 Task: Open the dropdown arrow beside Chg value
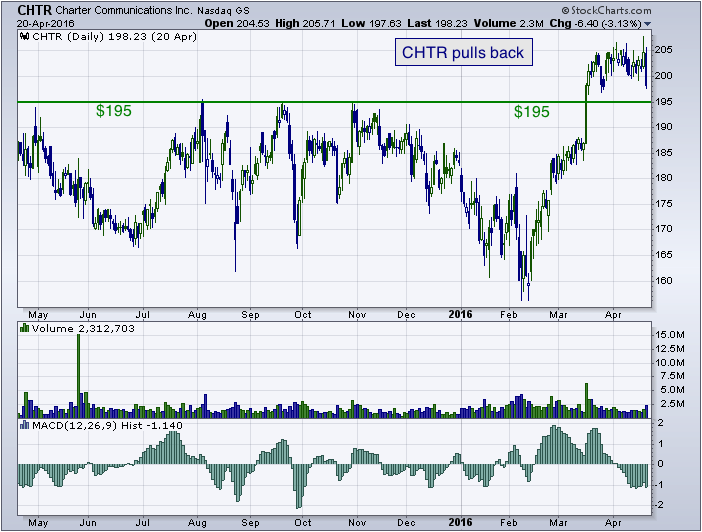coord(648,24)
